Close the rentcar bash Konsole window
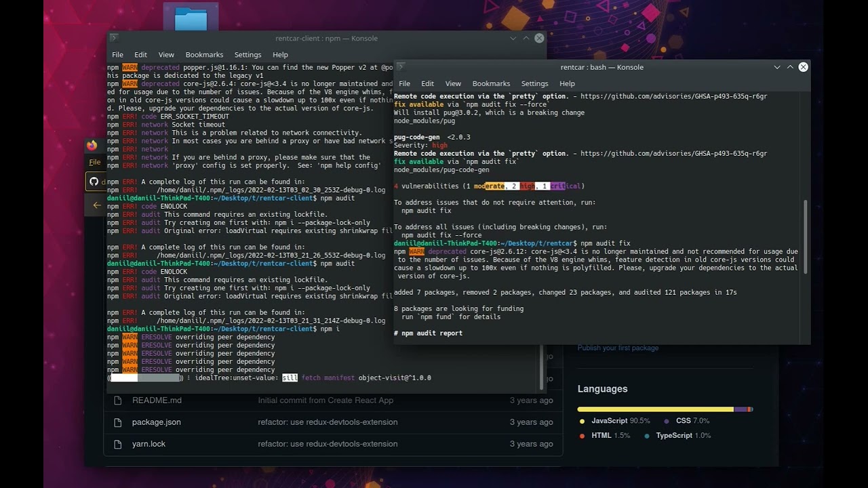The image size is (868, 488). pyautogui.click(x=803, y=67)
